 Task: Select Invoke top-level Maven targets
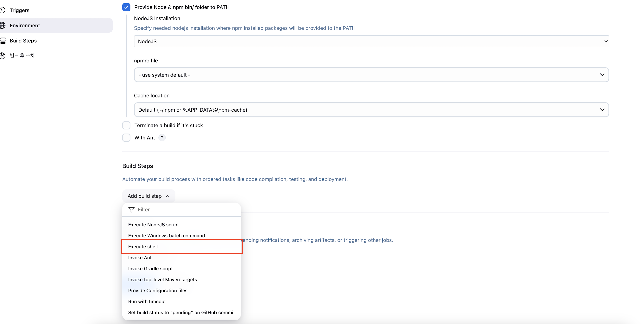162,280
